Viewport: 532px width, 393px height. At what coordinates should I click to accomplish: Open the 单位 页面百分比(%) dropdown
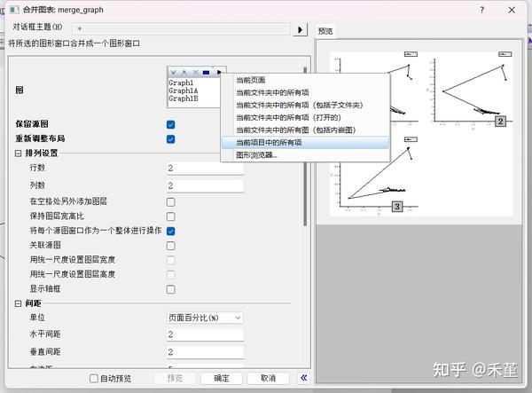(205, 318)
